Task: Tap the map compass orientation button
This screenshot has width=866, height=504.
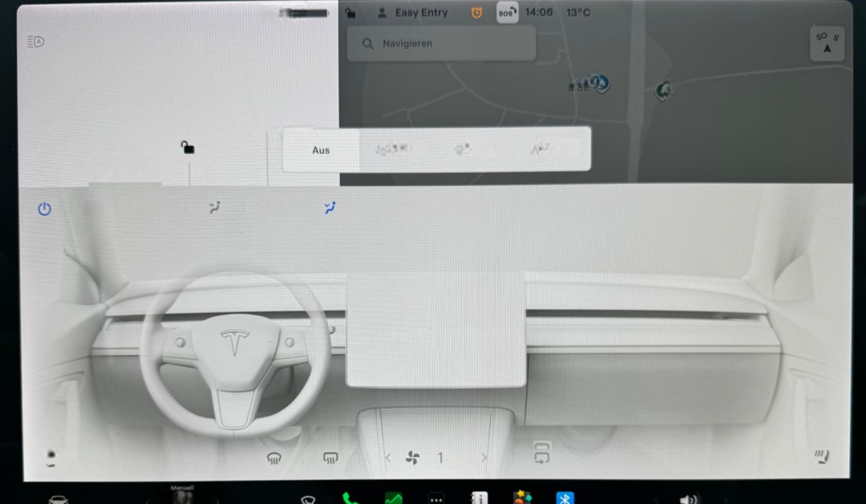Action: (x=827, y=43)
